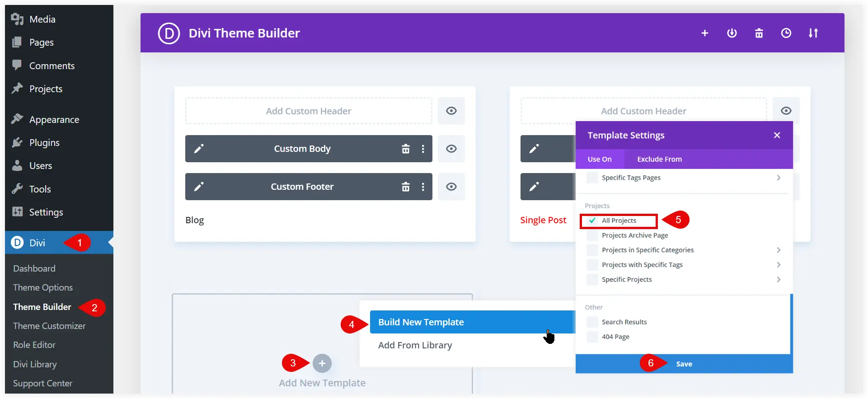Save the template settings

(684, 364)
